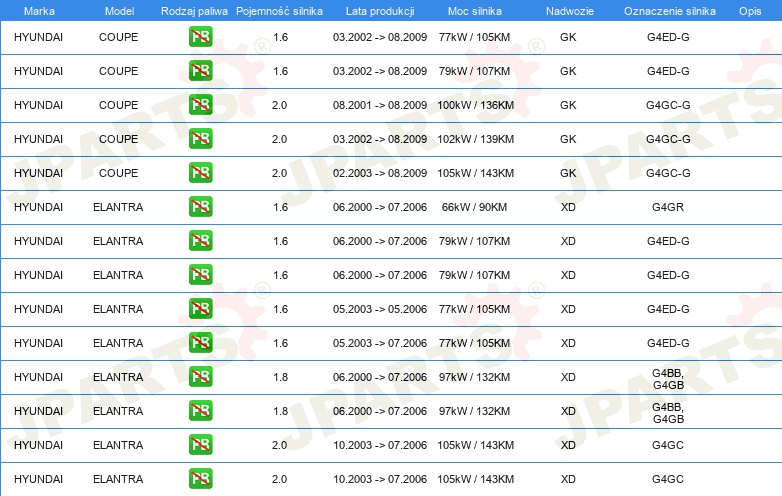This screenshot has width=782, height=496.
Task: Click the G4GR engine code cell
Action: click(x=668, y=207)
